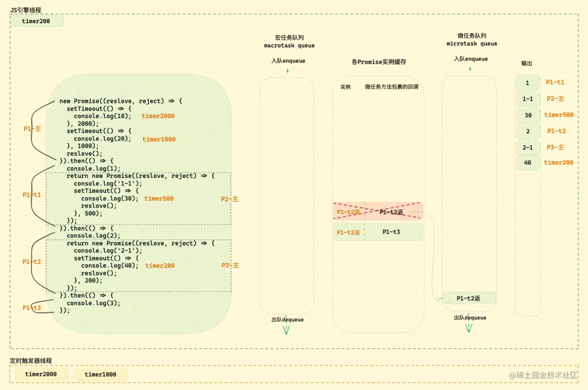
Task: Click the '各Promise实例缓存' heading
Action: 379,62
